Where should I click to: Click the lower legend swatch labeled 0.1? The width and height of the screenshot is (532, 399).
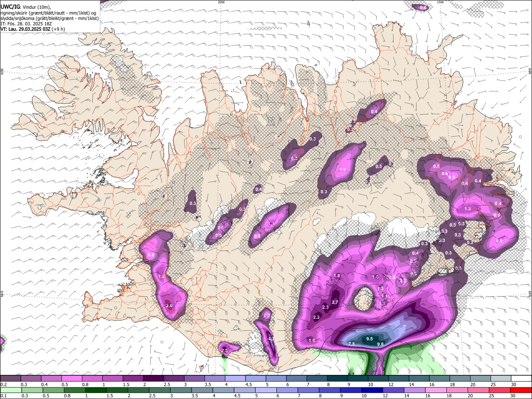[10, 390]
